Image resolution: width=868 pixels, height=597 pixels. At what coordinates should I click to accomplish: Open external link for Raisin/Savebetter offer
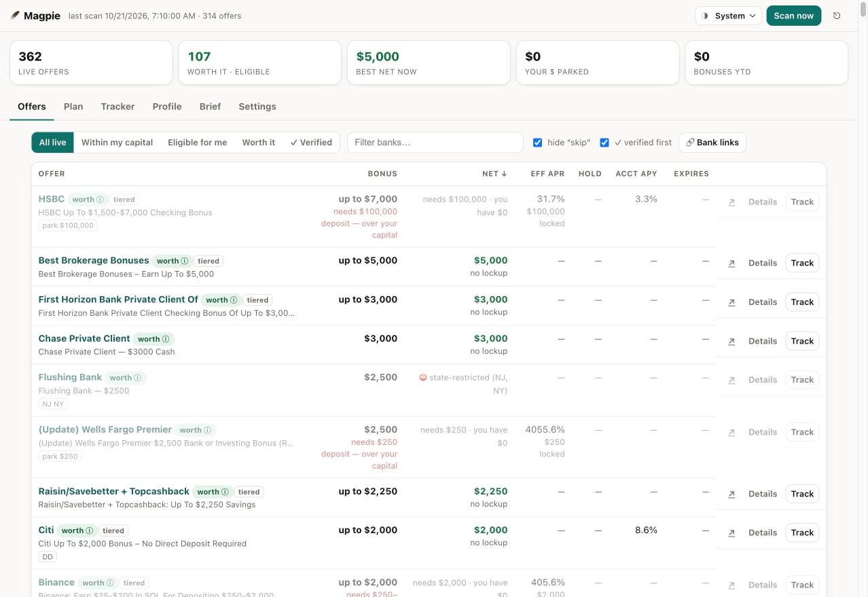coord(731,494)
